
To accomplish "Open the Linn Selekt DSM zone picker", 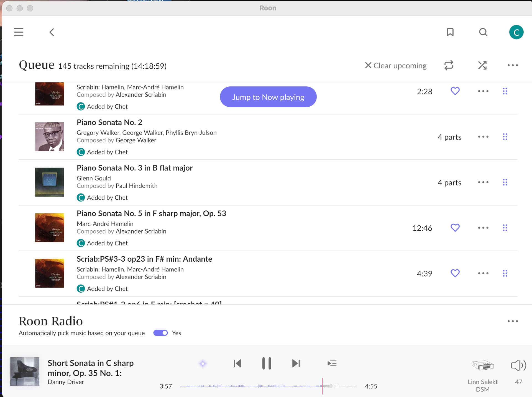I will 482,376.
